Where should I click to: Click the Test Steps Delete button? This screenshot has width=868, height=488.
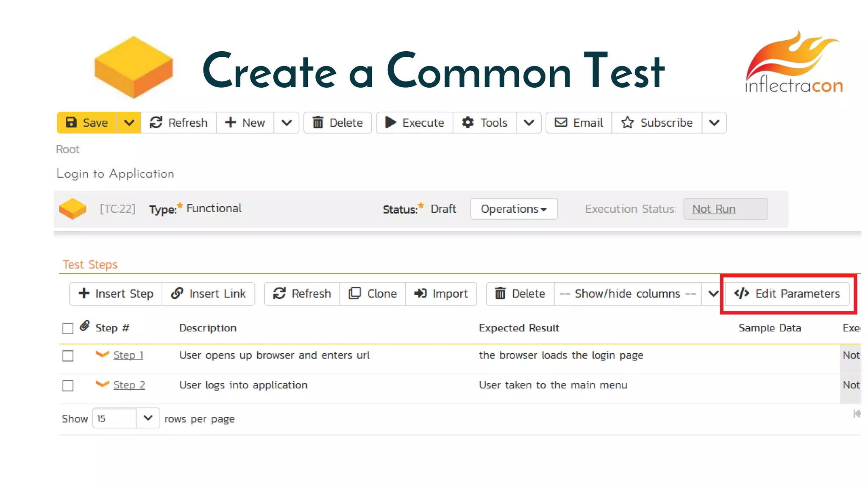(520, 294)
